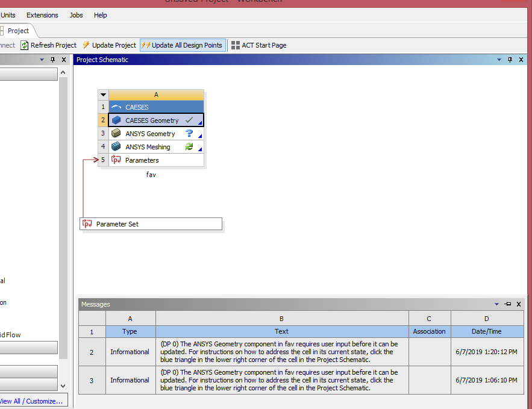Click blue triangle on ANSYS Geometry cell

pos(200,136)
